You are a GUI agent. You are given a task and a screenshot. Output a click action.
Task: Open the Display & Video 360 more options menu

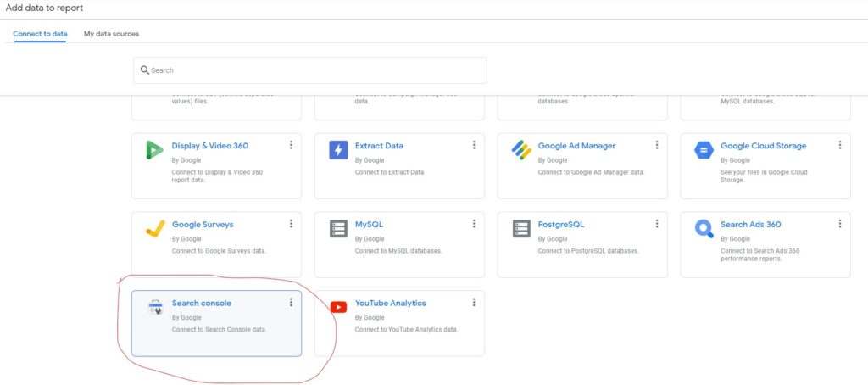(291, 144)
